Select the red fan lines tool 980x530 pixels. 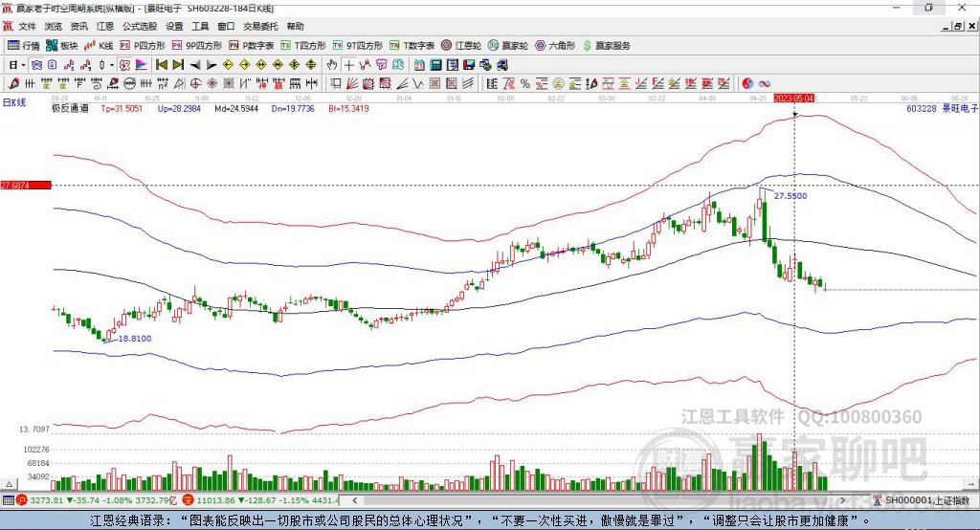point(352,84)
